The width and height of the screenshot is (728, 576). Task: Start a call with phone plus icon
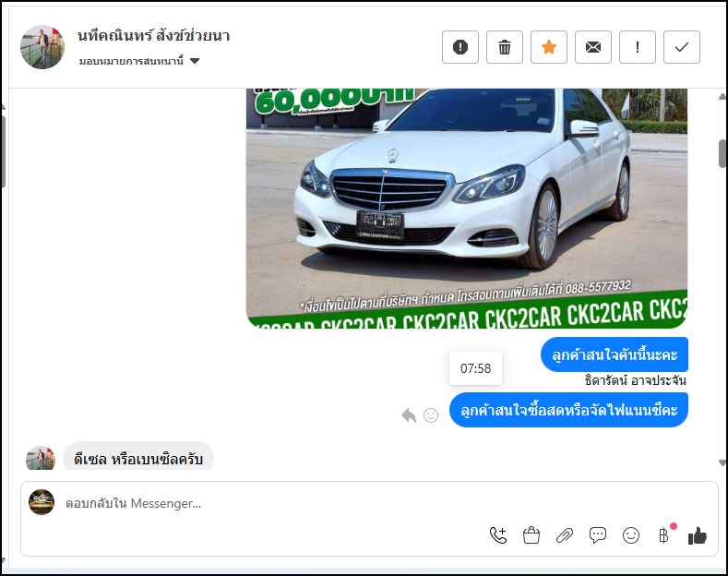(498, 535)
